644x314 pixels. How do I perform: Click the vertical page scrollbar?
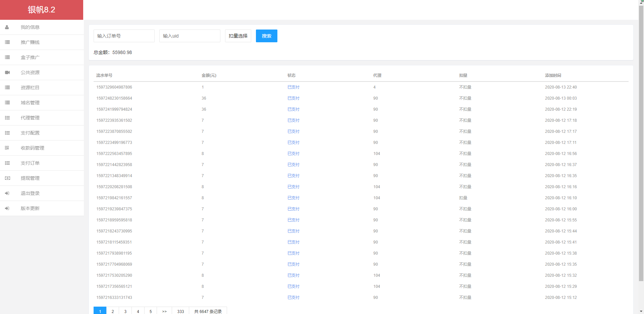(x=641, y=141)
